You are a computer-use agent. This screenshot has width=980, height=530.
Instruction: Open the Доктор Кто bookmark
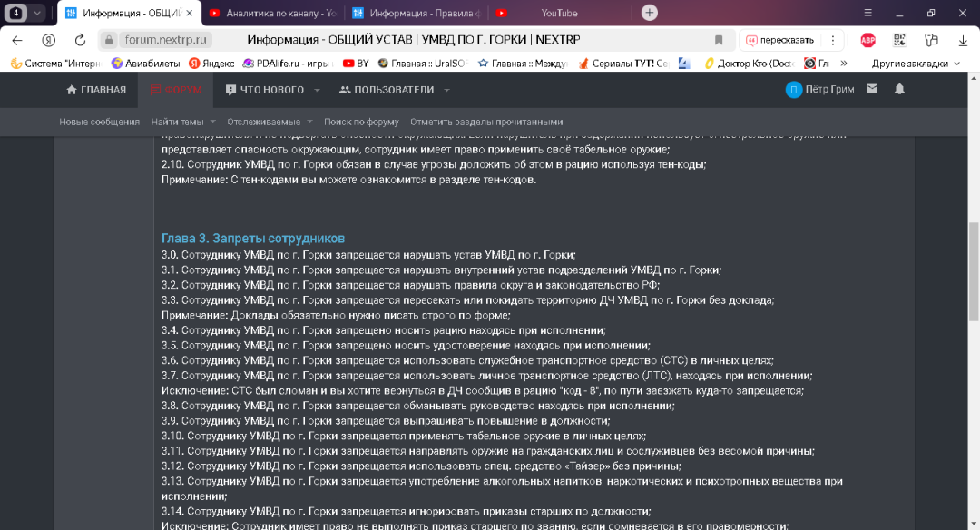click(749, 64)
